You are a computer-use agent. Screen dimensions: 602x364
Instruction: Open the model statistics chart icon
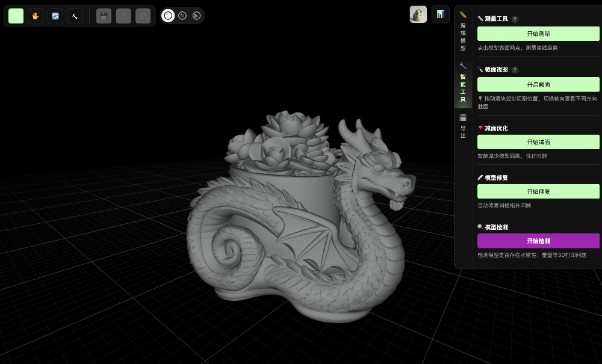click(x=440, y=14)
